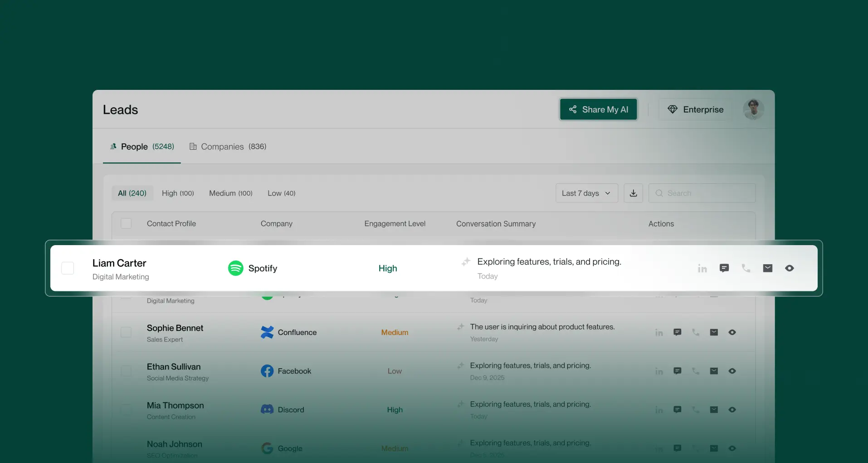This screenshot has width=868, height=463.
Task: View Sophie Bennet's conversation via eye toggle
Action: [x=731, y=332]
